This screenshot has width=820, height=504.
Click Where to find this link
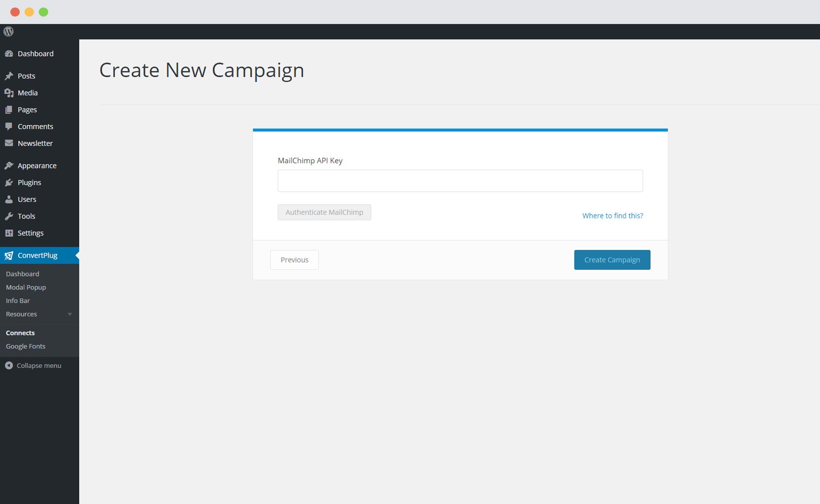(612, 215)
